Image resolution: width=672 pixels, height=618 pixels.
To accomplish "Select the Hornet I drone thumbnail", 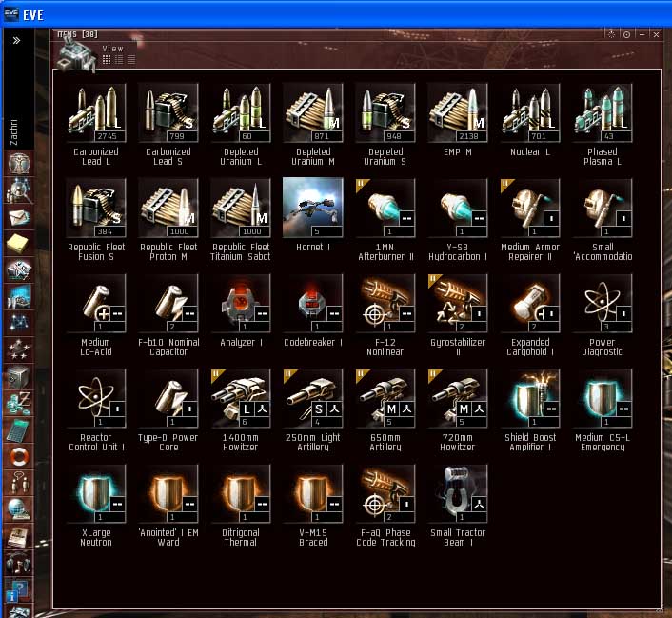I will (313, 208).
